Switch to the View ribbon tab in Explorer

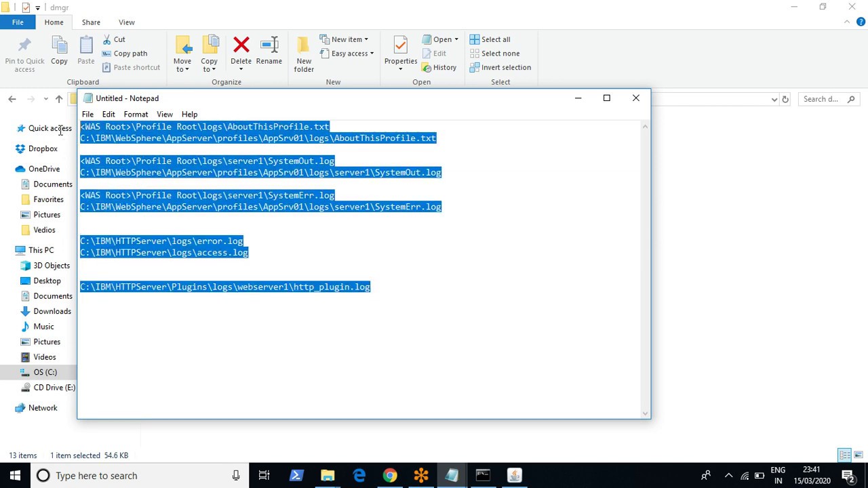pyautogui.click(x=127, y=22)
